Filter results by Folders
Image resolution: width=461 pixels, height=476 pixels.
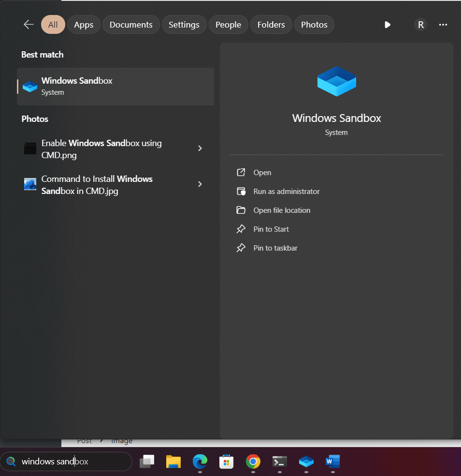[x=271, y=25]
